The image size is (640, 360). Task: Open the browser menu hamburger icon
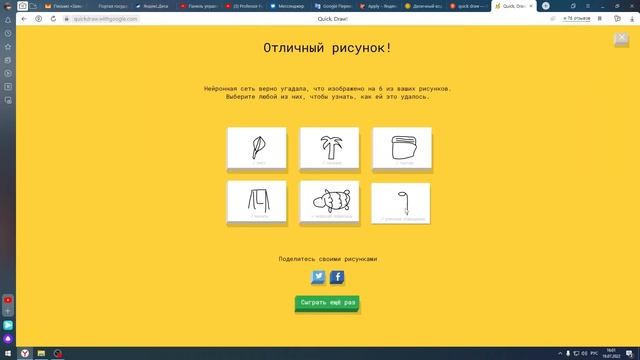(x=588, y=6)
